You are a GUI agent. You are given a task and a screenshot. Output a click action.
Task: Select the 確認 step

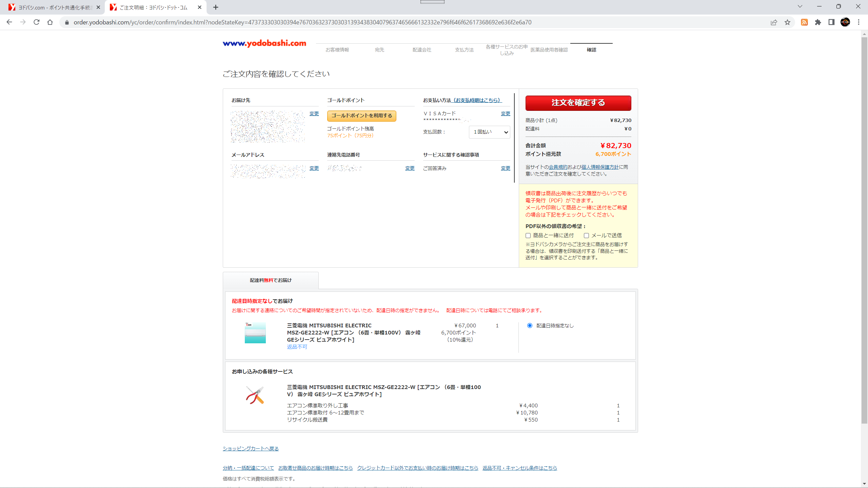(x=591, y=50)
